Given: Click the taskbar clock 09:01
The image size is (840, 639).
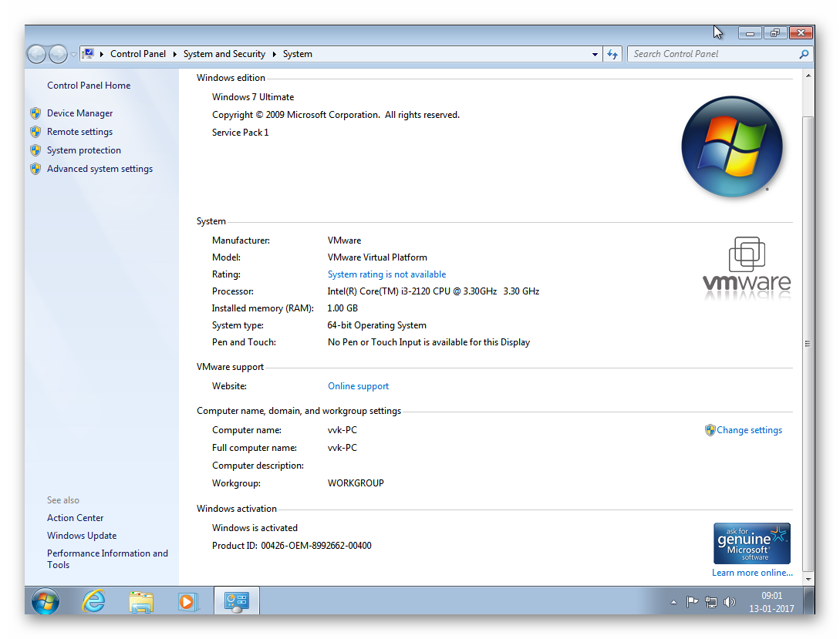Looking at the screenshot, I should tap(771, 596).
